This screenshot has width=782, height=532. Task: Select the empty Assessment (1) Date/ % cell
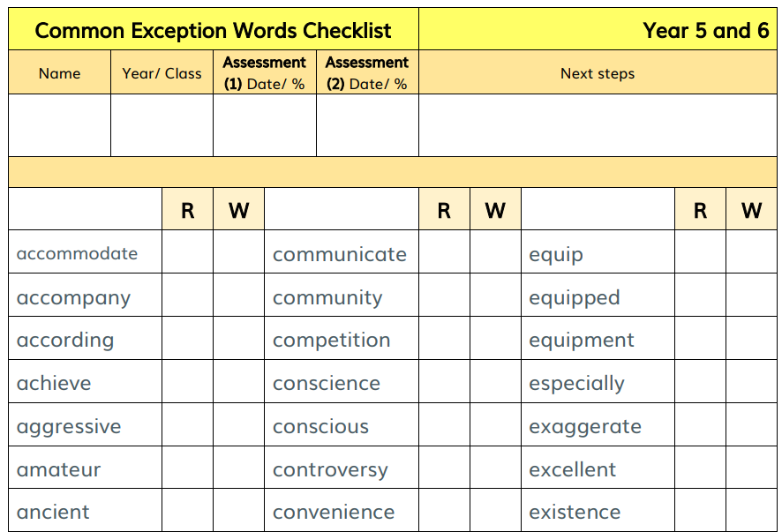pyautogui.click(x=264, y=125)
